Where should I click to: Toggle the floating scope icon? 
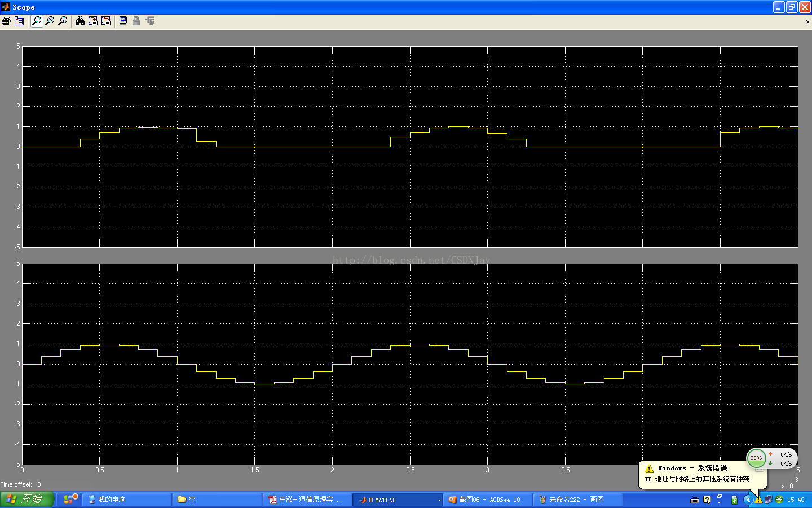point(123,21)
